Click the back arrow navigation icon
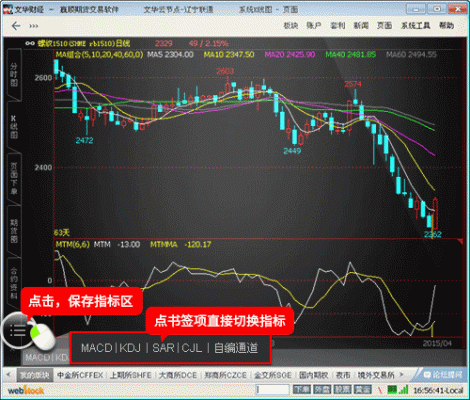This screenshot has height=400, width=470. point(16,26)
